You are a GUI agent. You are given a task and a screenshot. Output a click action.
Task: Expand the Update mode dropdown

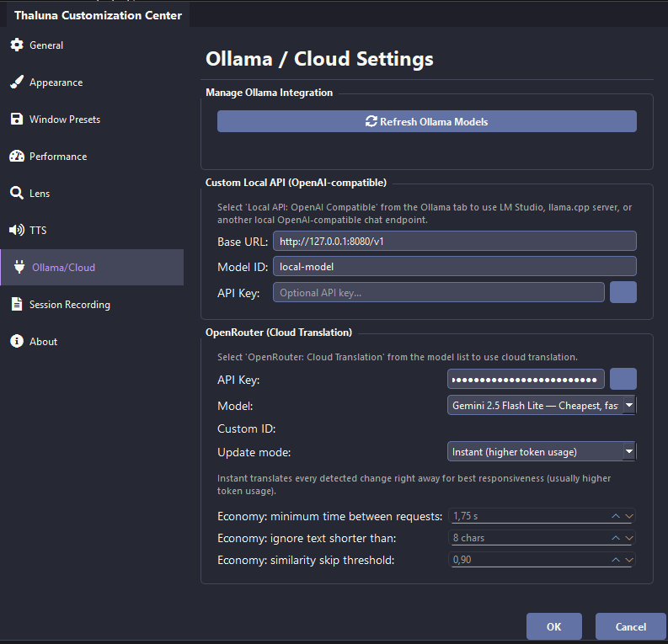pos(542,451)
